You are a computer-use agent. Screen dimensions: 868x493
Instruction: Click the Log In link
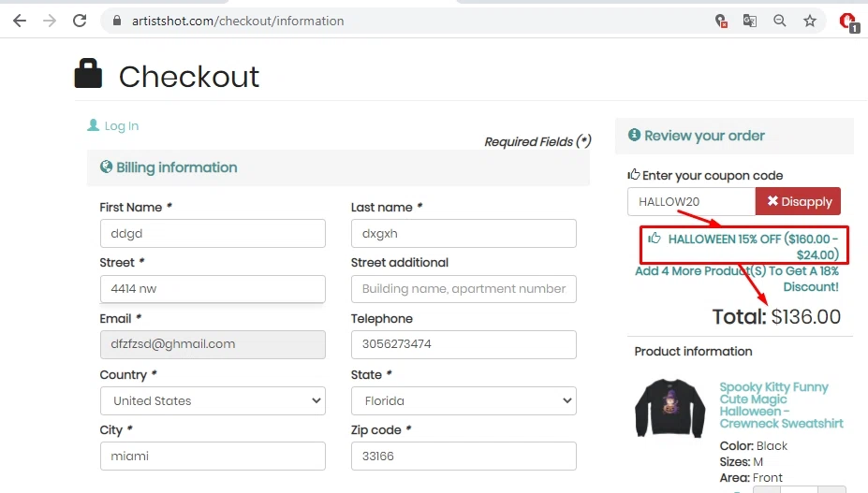121,126
